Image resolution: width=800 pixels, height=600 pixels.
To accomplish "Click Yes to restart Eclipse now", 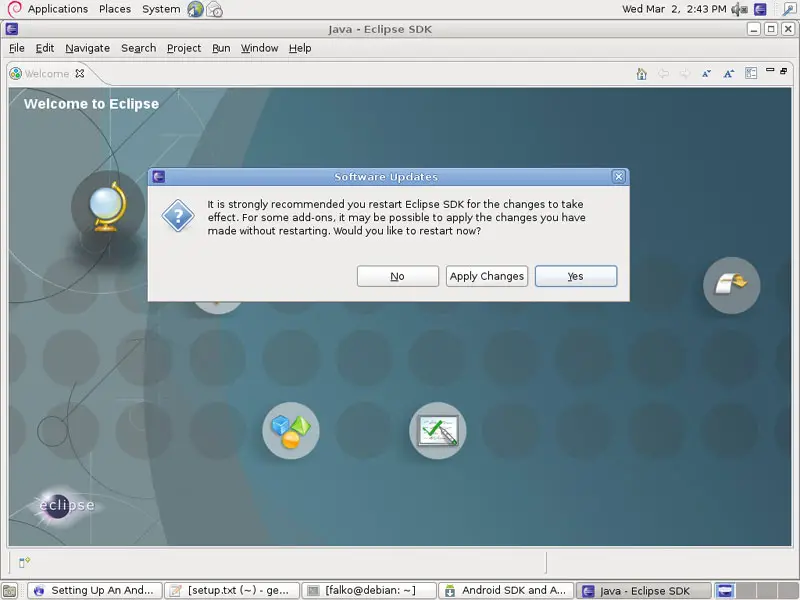I will 576,276.
